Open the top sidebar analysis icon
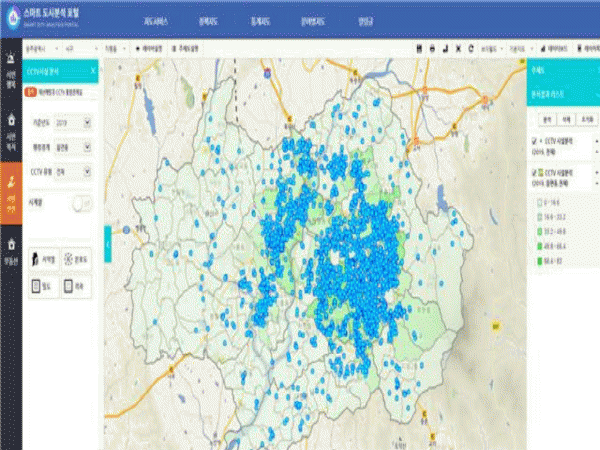This screenshot has height=450, width=600. [x=11, y=80]
